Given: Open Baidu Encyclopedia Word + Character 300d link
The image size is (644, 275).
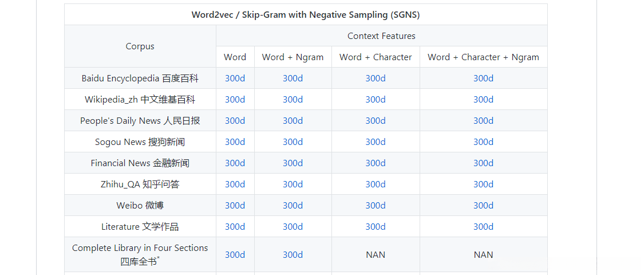Looking at the screenshot, I should pos(376,78).
